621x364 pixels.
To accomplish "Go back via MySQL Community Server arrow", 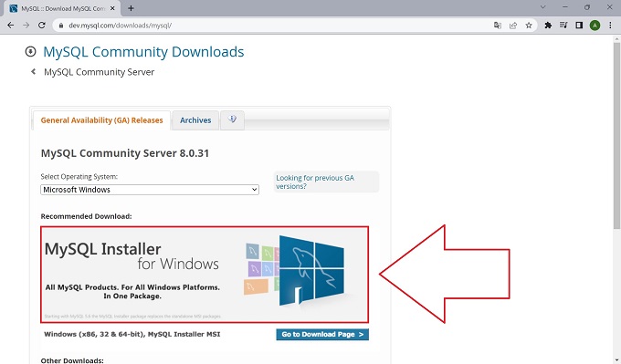I will [x=33, y=71].
